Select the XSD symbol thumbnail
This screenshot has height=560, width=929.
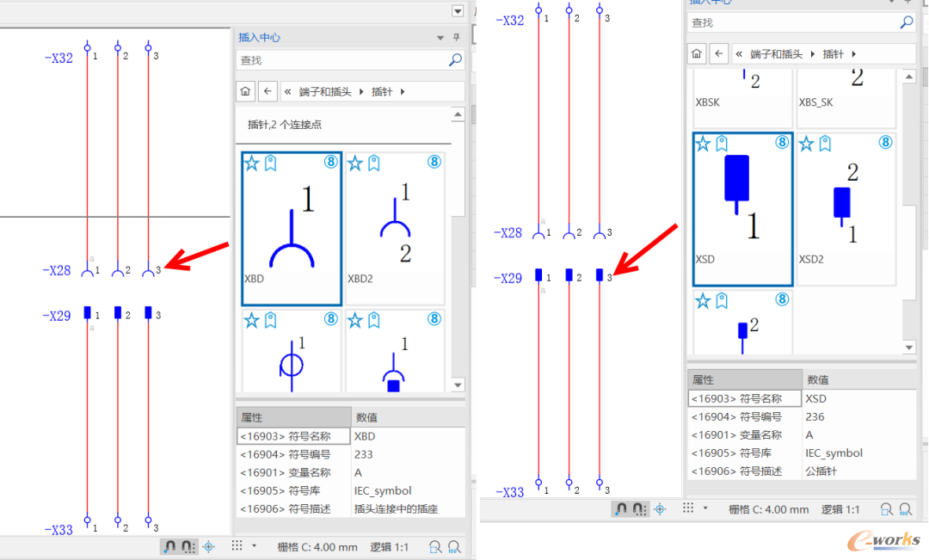pyautogui.click(x=742, y=209)
